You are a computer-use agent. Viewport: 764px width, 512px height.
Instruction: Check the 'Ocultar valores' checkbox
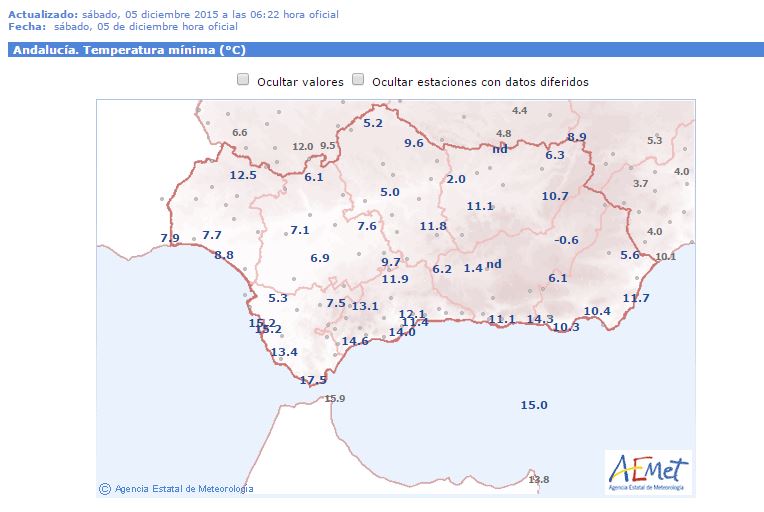point(243,80)
